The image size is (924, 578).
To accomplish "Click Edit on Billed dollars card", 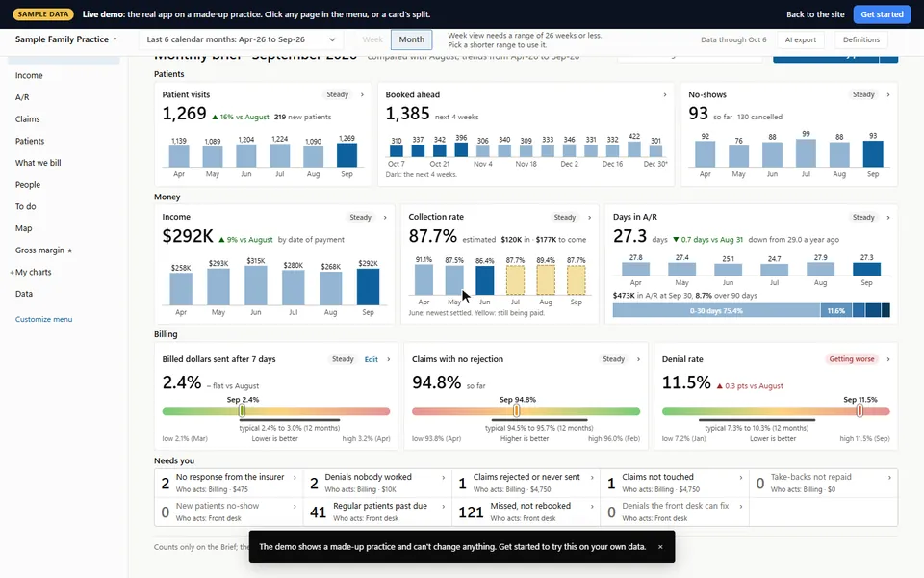I will point(371,359).
